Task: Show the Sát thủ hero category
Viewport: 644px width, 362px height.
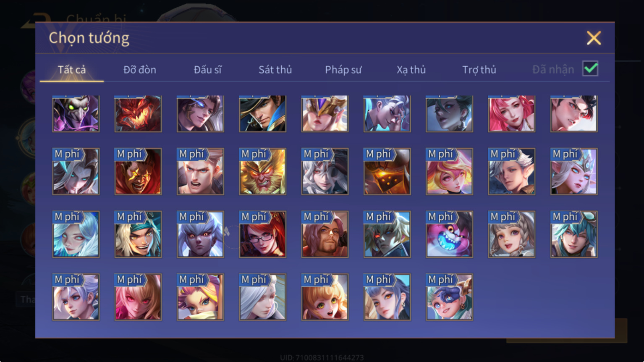Action: coord(275,70)
